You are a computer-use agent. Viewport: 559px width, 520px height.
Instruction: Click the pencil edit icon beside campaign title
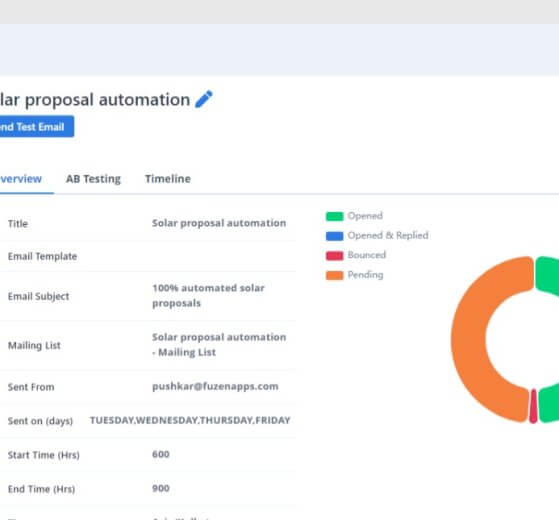click(x=204, y=99)
